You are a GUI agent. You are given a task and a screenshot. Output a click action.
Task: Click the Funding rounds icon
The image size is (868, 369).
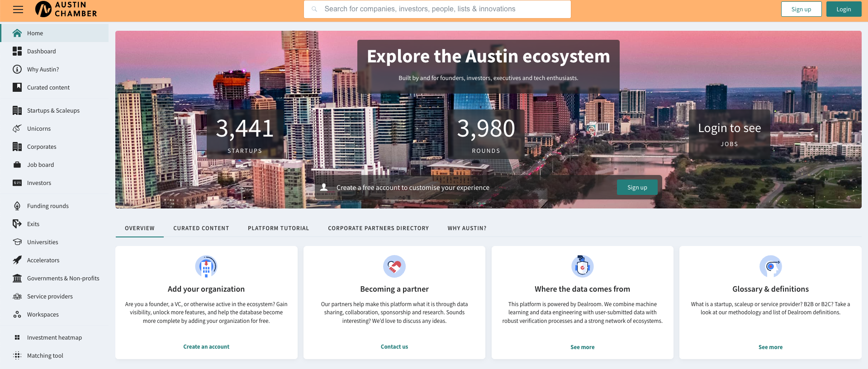[x=17, y=206]
